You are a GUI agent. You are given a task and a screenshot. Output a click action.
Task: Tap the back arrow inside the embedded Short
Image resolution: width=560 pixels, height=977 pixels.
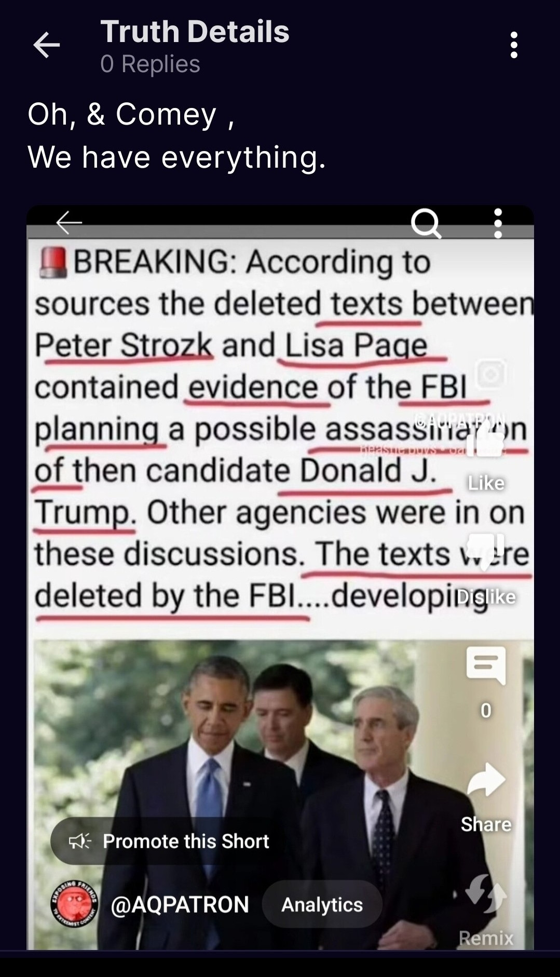tap(69, 223)
